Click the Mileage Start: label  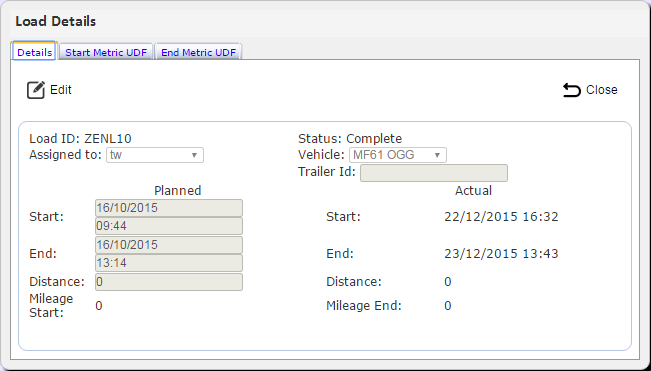pos(51,306)
